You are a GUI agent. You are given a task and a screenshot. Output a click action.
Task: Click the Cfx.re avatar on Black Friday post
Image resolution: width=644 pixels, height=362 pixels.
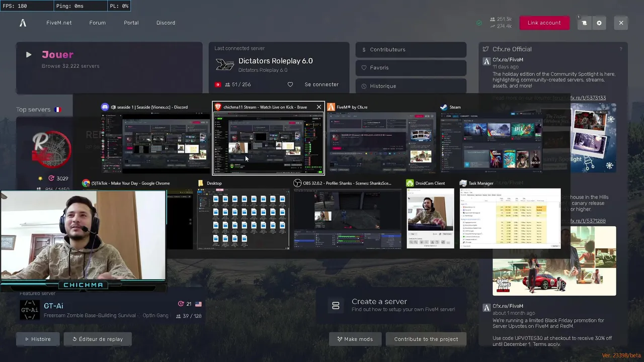487,308
